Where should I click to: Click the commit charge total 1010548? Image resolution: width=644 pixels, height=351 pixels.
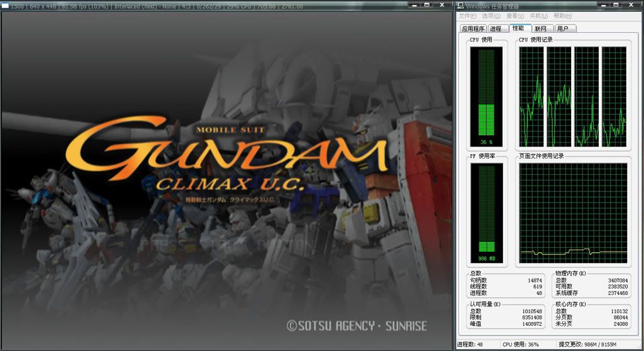[x=532, y=311]
